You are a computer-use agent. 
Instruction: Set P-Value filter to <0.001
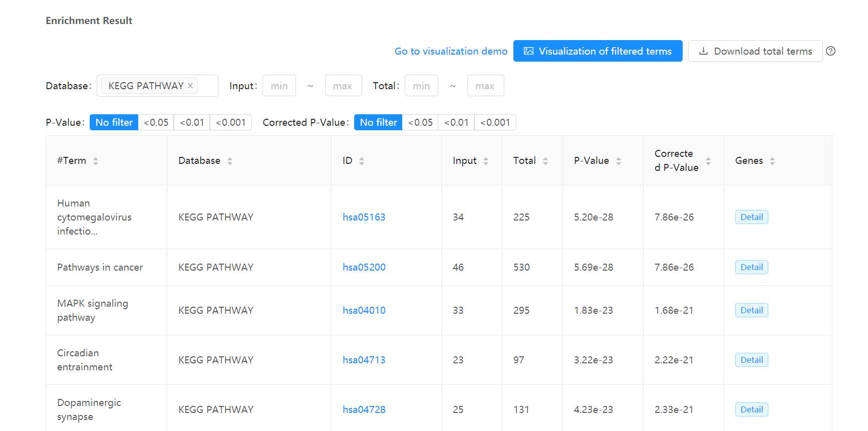(230, 122)
